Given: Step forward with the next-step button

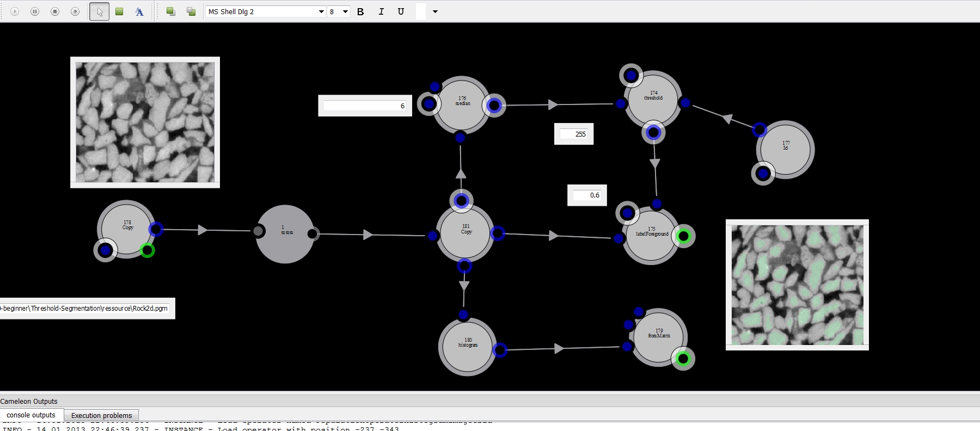Looking at the screenshot, I should pyautogui.click(x=75, y=11).
